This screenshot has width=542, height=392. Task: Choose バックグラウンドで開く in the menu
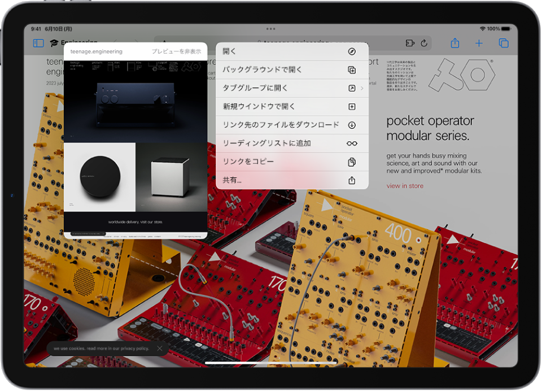tap(291, 69)
